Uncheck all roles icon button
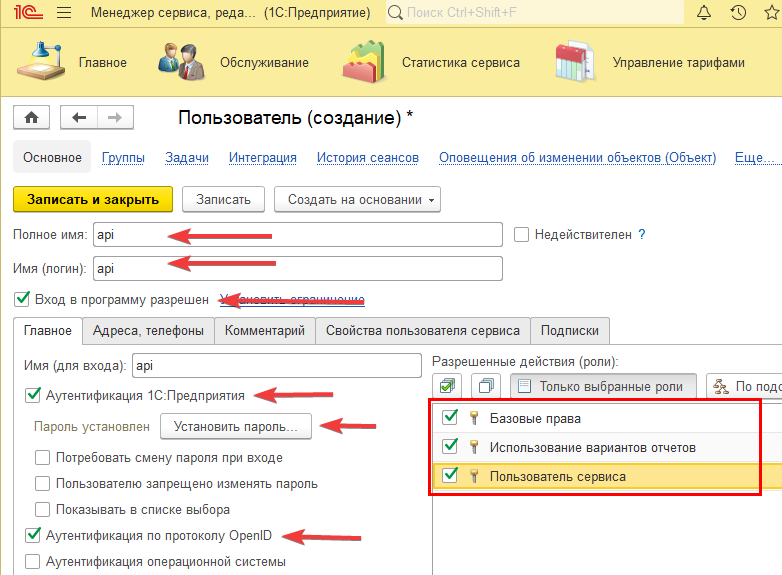The image size is (782, 575). pos(487,386)
